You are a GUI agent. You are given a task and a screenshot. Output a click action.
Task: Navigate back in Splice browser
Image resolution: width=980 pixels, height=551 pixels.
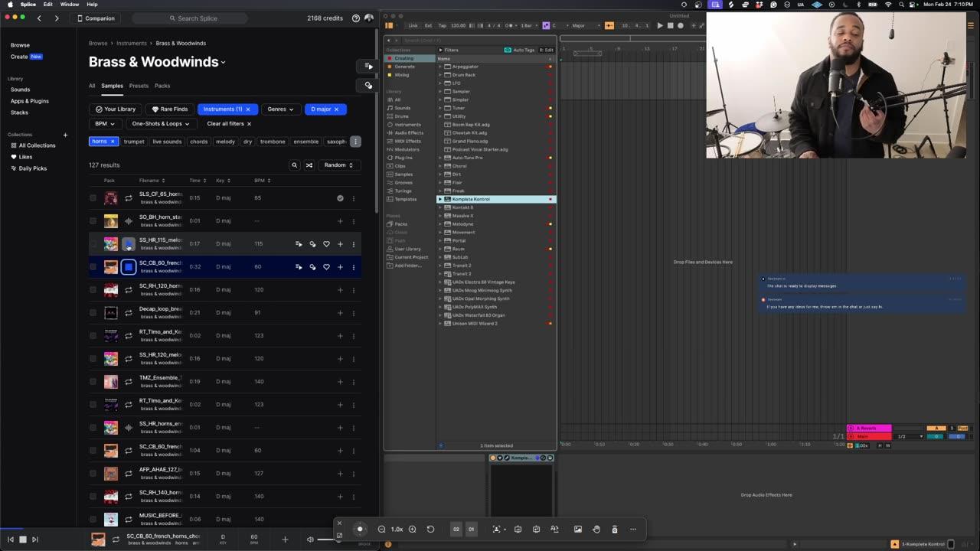coord(39,18)
